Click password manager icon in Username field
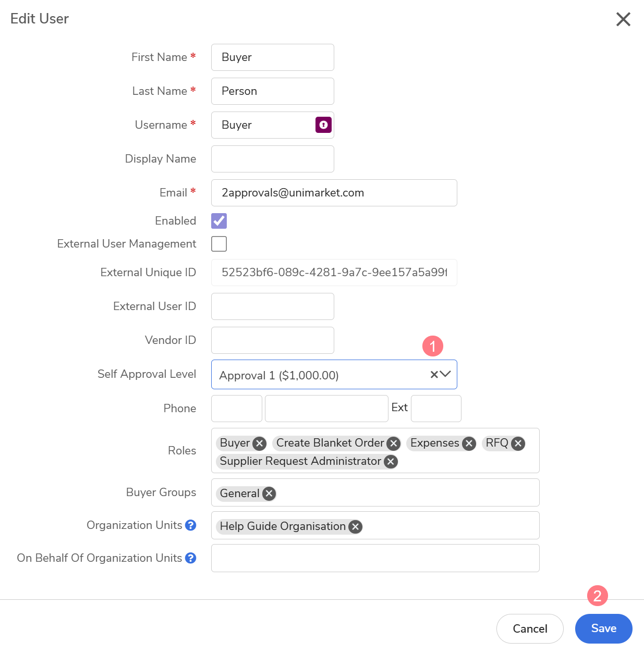Screen dimensions: 644x654 tap(323, 125)
